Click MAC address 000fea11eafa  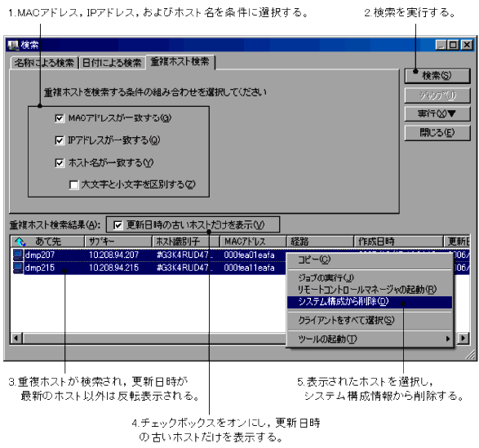[x=249, y=268]
